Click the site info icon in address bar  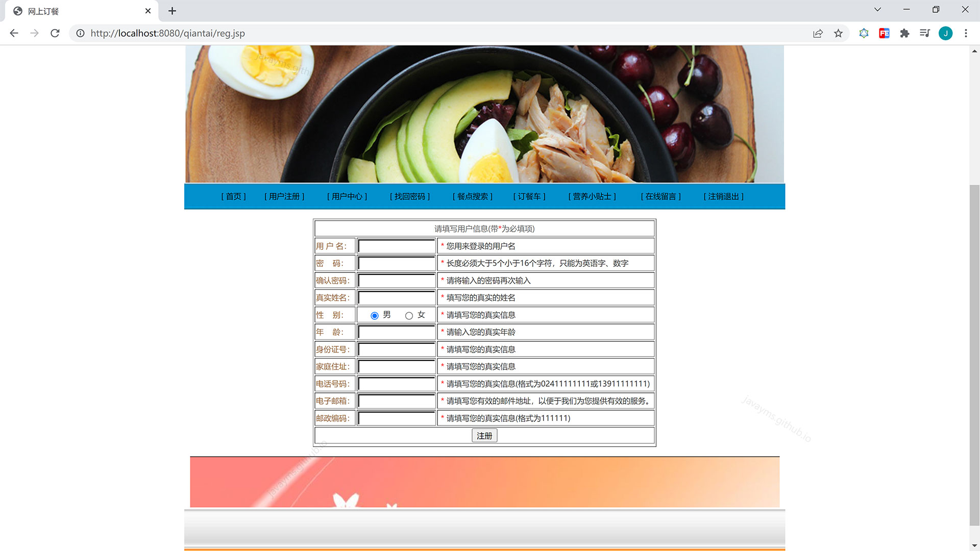click(81, 33)
